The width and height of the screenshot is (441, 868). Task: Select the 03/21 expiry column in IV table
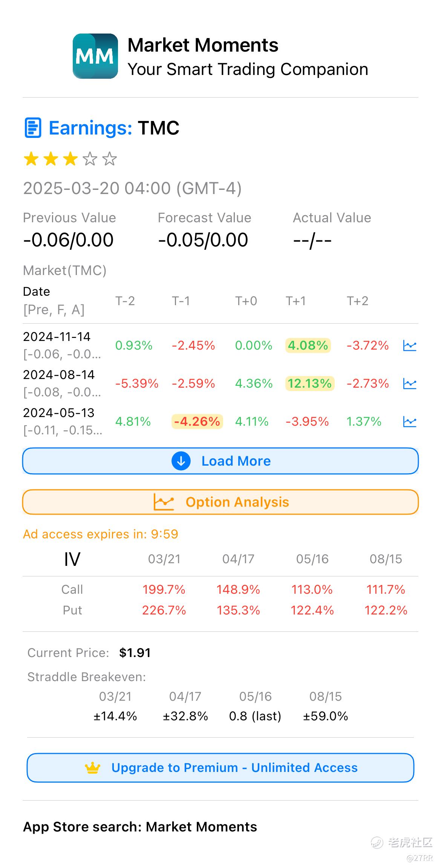[164, 559]
